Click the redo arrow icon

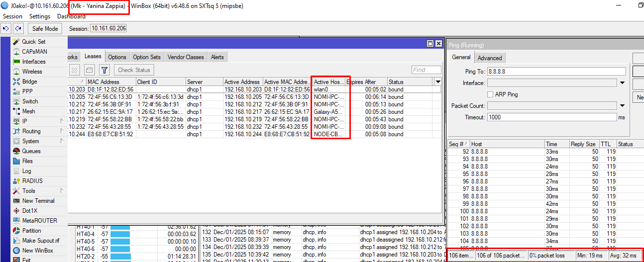pyautogui.click(x=18, y=29)
